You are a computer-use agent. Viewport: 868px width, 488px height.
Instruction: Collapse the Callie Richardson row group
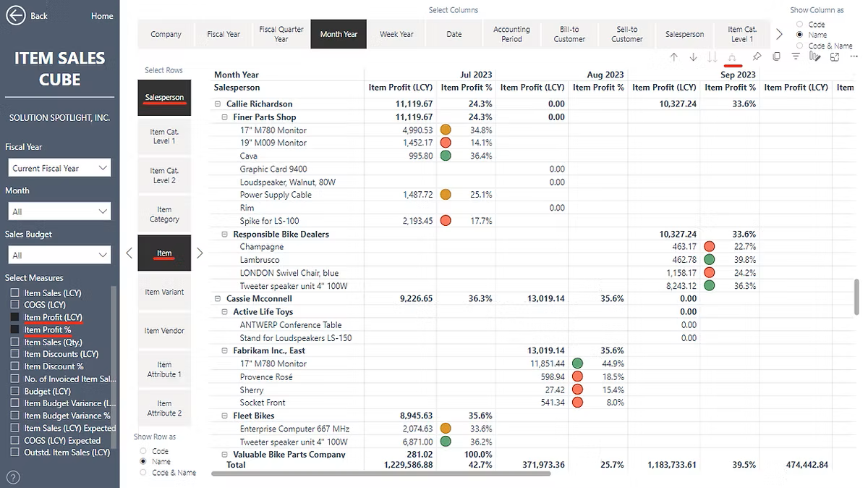point(216,104)
